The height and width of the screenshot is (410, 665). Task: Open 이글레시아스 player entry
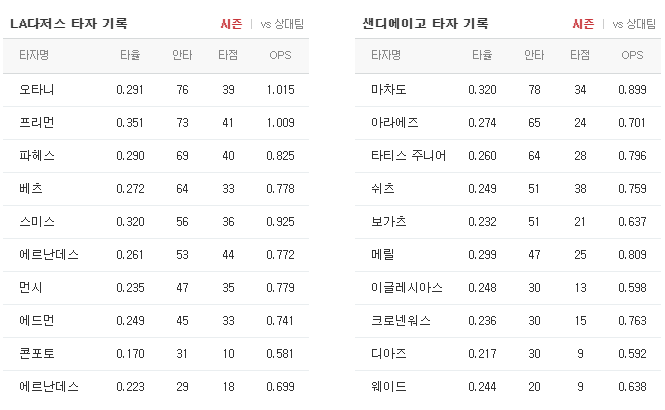pyautogui.click(x=407, y=287)
